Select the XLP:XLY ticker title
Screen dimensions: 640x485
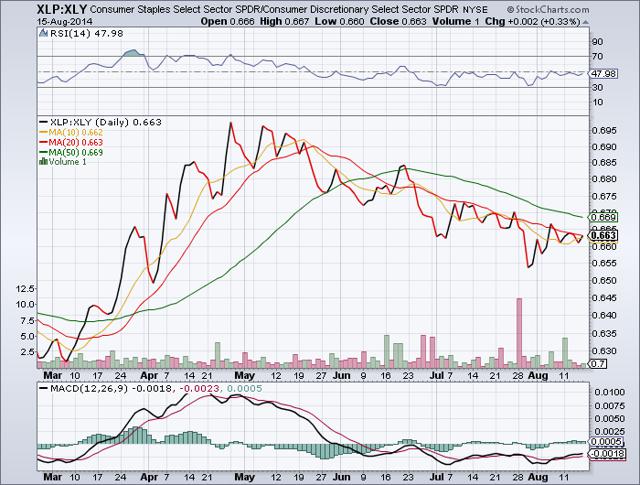62,9
